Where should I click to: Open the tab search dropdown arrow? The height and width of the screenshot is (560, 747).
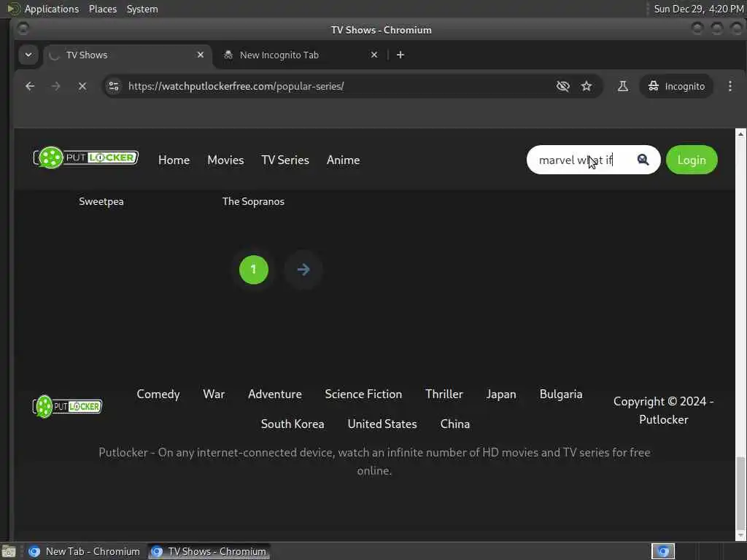[28, 55]
